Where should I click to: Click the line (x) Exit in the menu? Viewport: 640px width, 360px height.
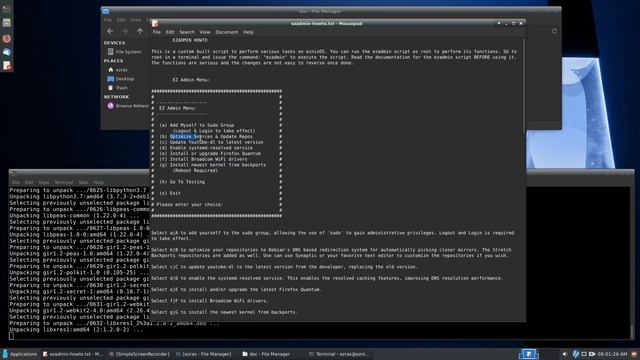170,193
